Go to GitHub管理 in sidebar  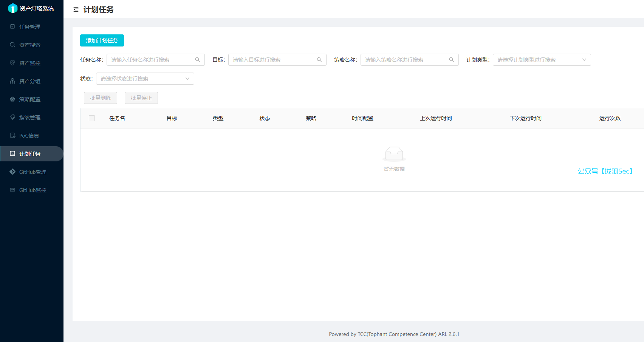click(33, 172)
